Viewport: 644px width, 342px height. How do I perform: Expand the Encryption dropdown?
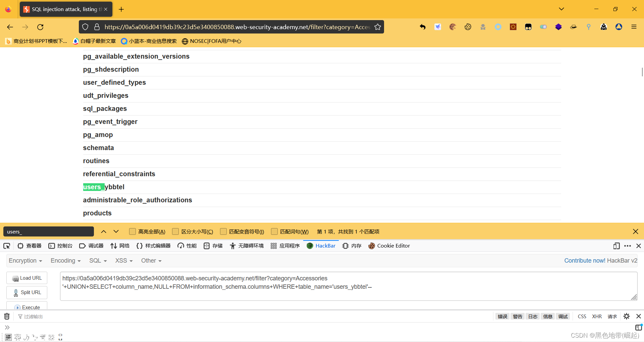click(x=25, y=261)
